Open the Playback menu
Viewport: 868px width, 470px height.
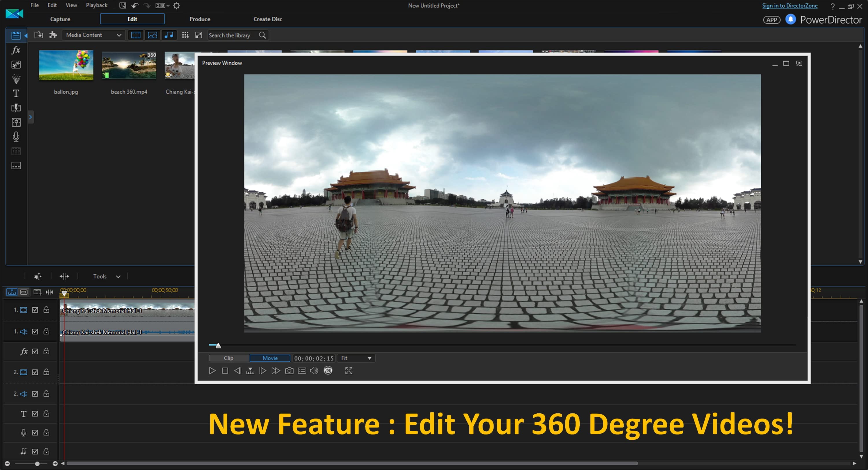(96, 5)
